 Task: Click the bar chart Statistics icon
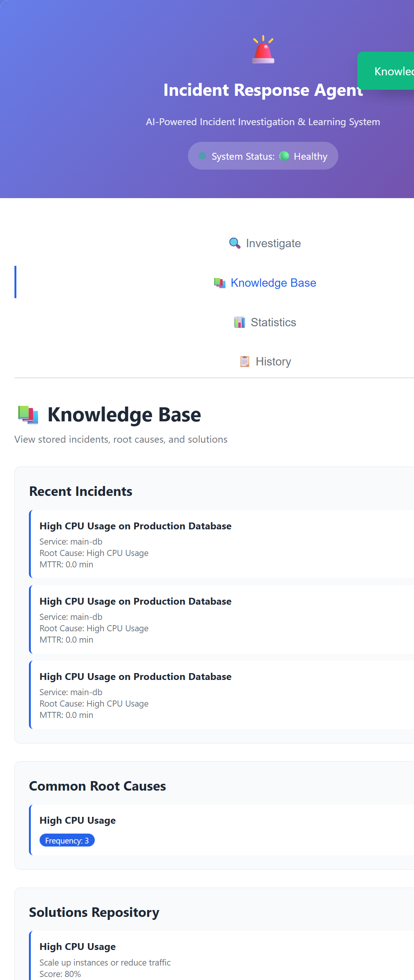coord(239,322)
